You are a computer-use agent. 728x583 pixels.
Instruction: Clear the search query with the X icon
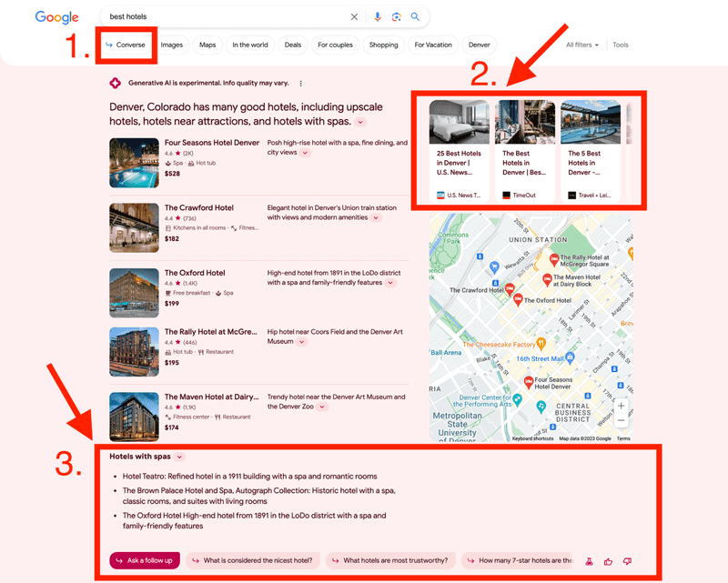click(x=354, y=15)
